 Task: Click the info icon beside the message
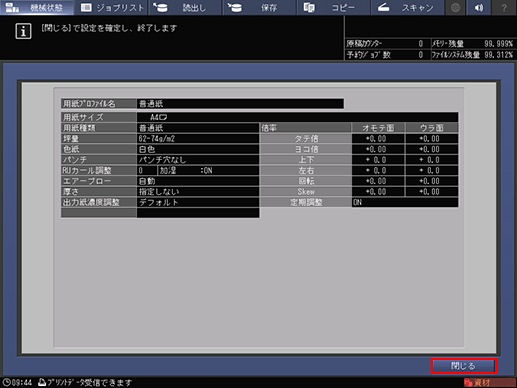coord(23,31)
